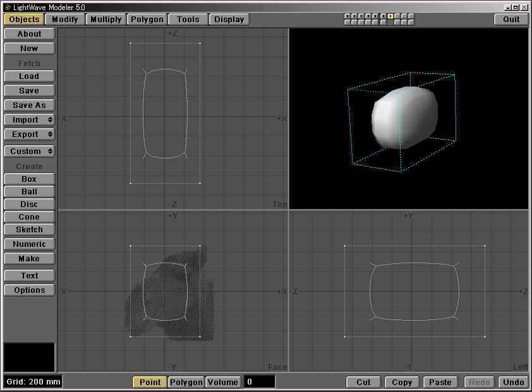Select the first foreground layer button
The height and width of the screenshot is (392, 532).
coord(348,16)
